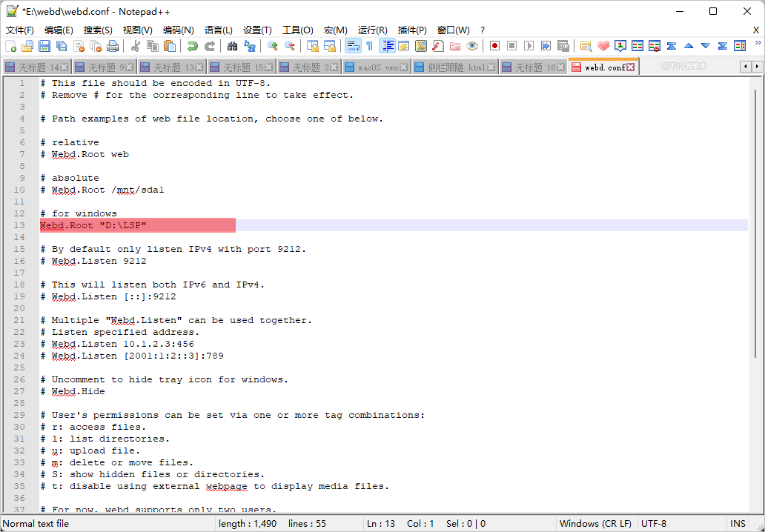Click the Save file icon
This screenshot has height=532, width=765.
[44, 47]
